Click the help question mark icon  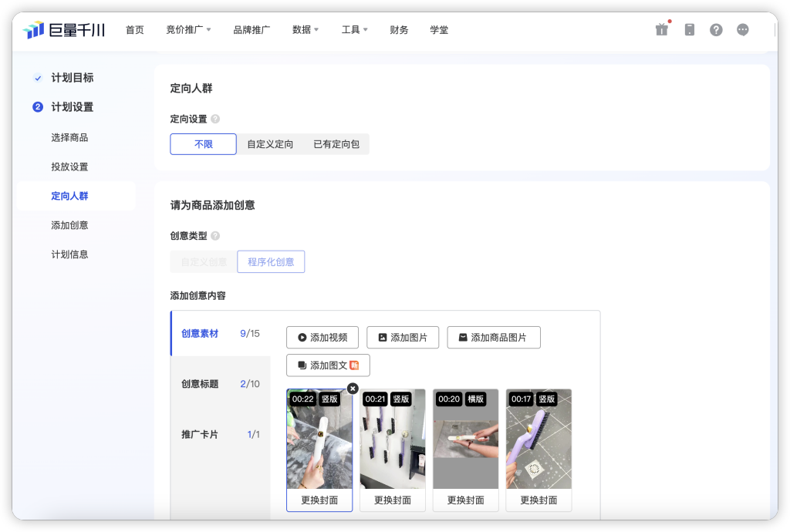pyautogui.click(x=716, y=30)
